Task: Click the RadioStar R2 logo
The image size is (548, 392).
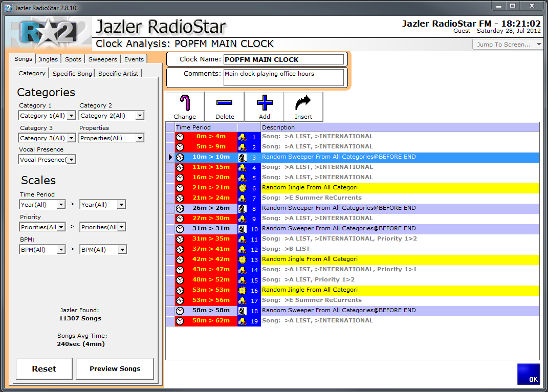Action: point(49,33)
